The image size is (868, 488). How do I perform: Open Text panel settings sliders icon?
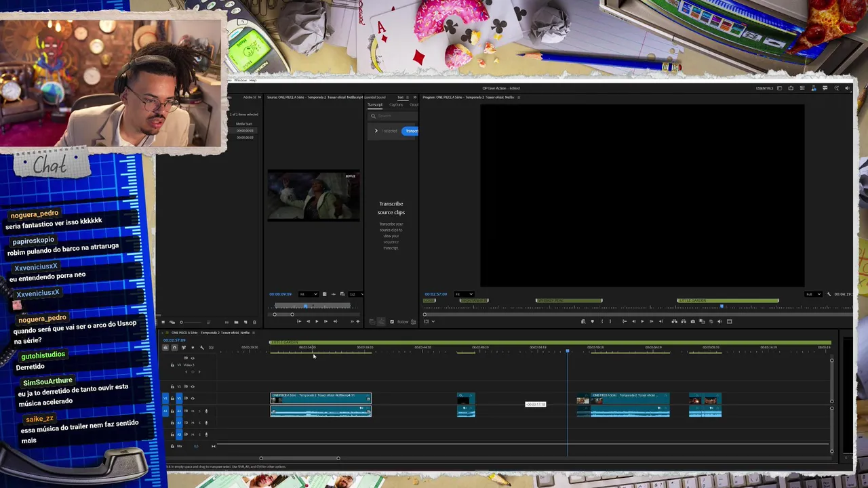[x=414, y=321]
